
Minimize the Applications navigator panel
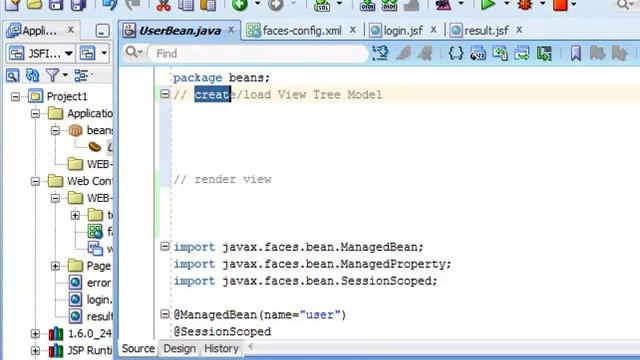click(102, 31)
